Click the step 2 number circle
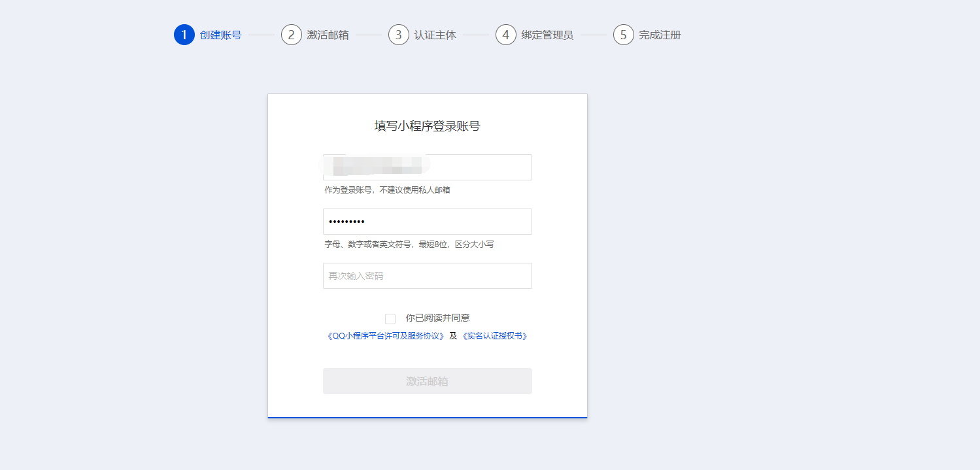Viewport: 980px width, 470px height. point(292,35)
